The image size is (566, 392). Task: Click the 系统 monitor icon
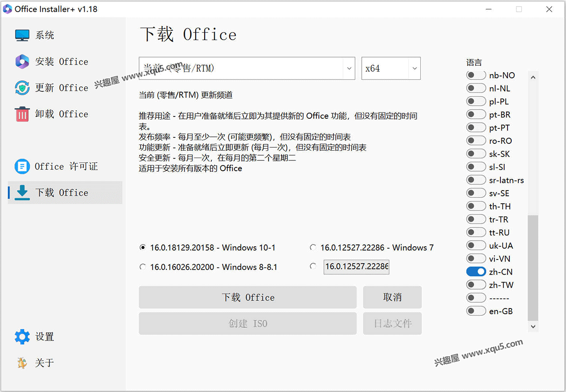coord(22,35)
